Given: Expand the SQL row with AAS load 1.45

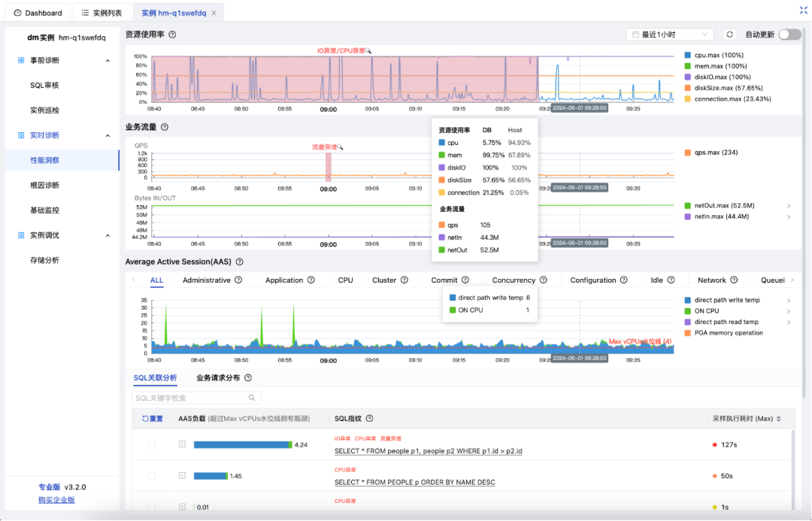Looking at the screenshot, I should 182,475.
